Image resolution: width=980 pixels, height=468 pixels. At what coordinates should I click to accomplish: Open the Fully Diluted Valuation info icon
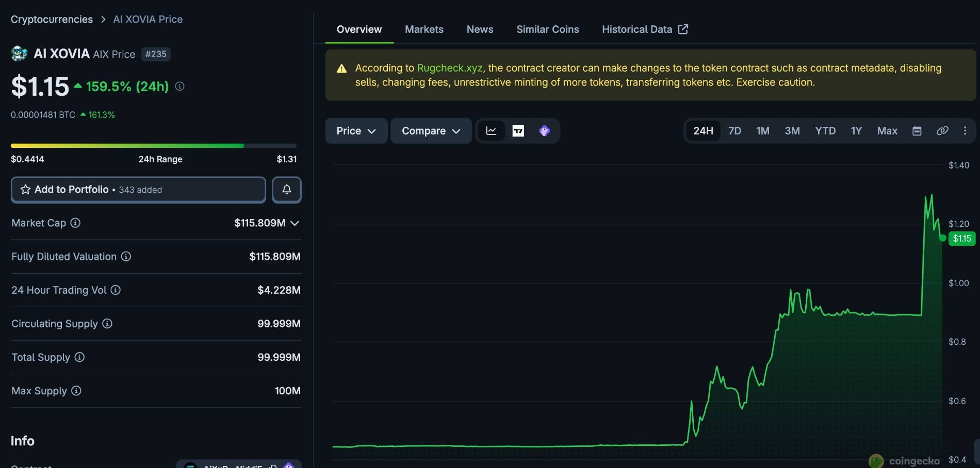click(x=126, y=256)
